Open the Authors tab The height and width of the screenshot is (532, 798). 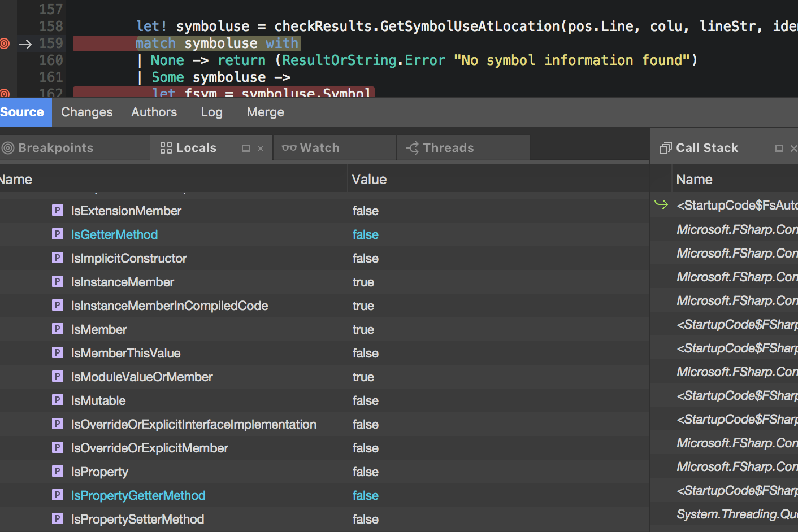click(x=154, y=112)
